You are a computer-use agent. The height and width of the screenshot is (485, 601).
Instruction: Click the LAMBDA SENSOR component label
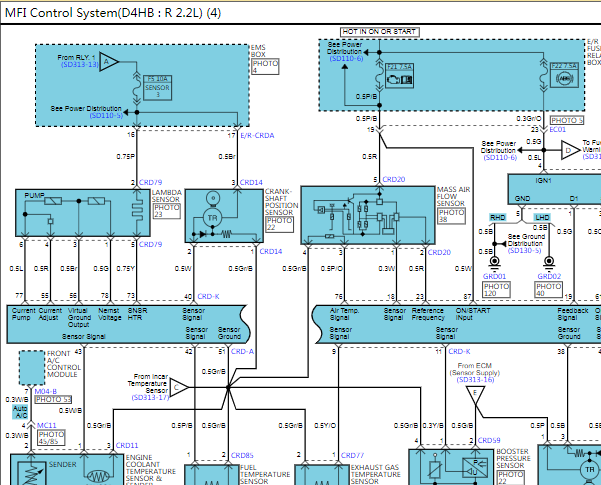point(166,196)
